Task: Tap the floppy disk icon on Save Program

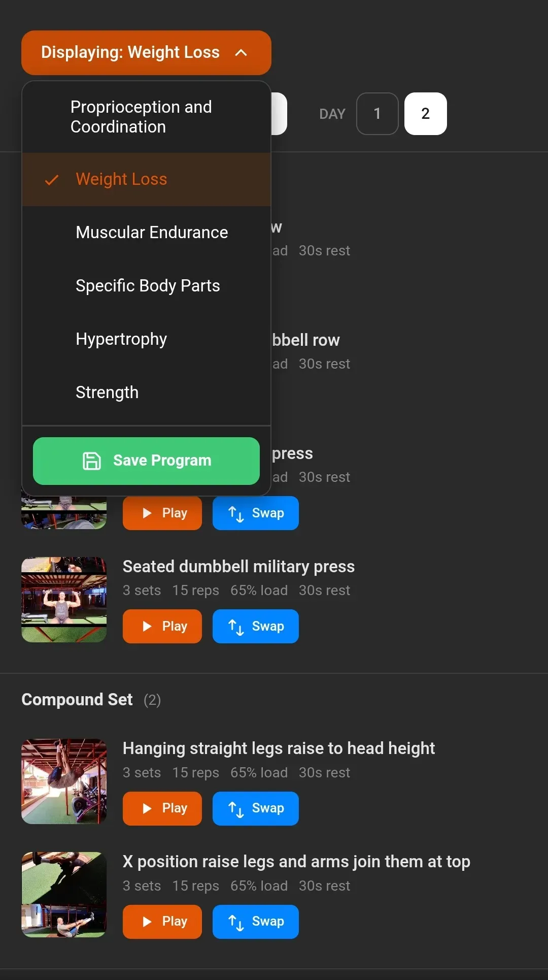Action: (91, 461)
